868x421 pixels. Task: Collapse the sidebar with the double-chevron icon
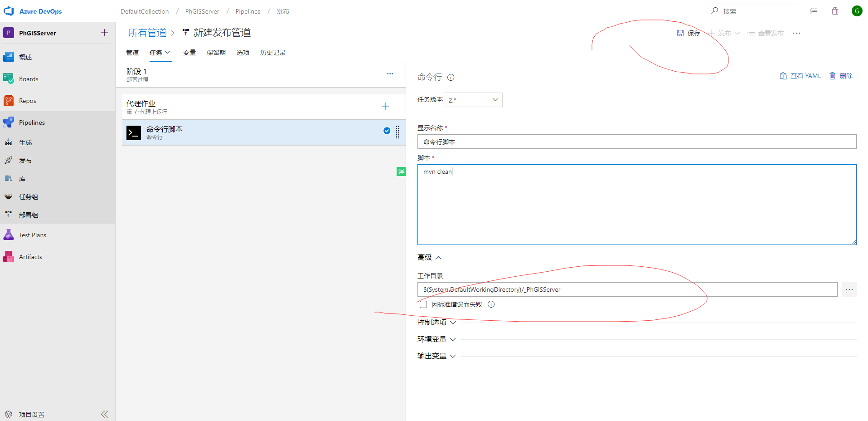[105, 414]
